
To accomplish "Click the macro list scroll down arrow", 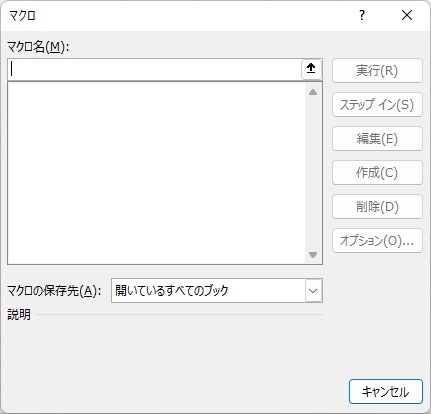I will (313, 255).
